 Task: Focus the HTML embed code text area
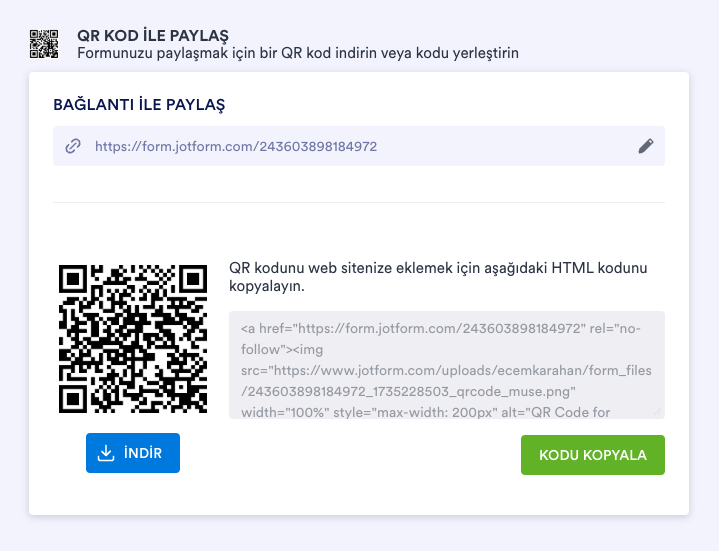(447, 365)
